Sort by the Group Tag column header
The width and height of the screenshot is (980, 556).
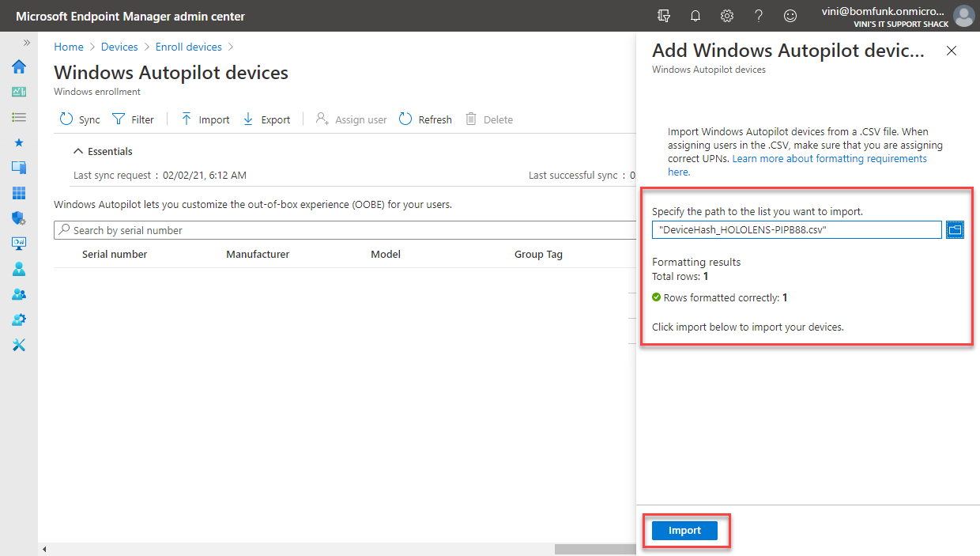(538, 254)
